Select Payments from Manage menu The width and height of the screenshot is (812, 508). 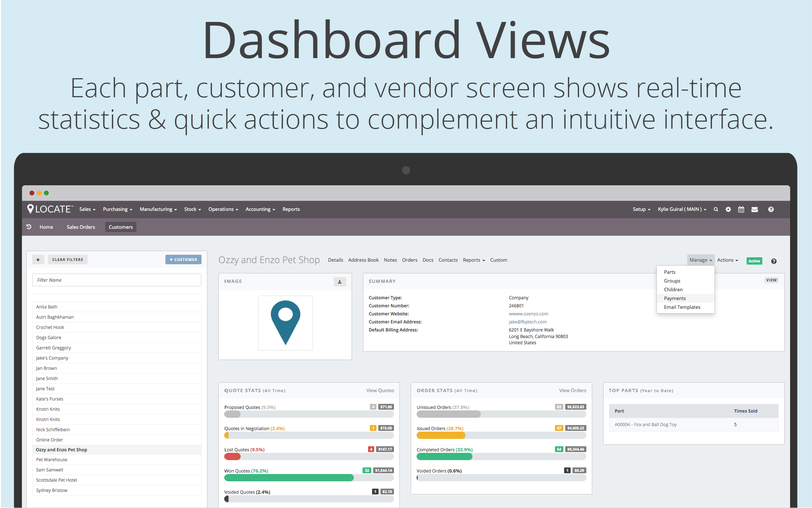[675, 298]
